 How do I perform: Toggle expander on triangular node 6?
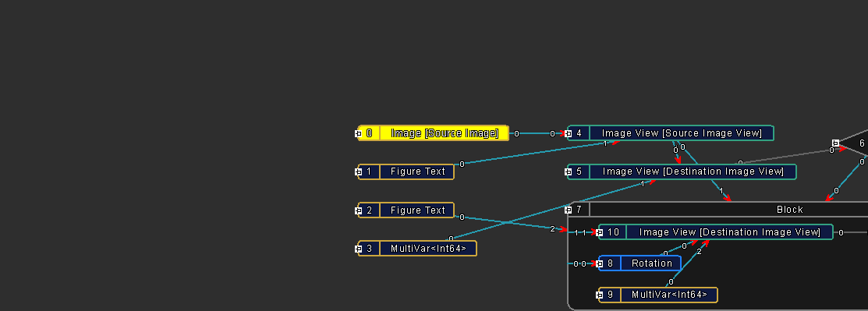pos(835,143)
